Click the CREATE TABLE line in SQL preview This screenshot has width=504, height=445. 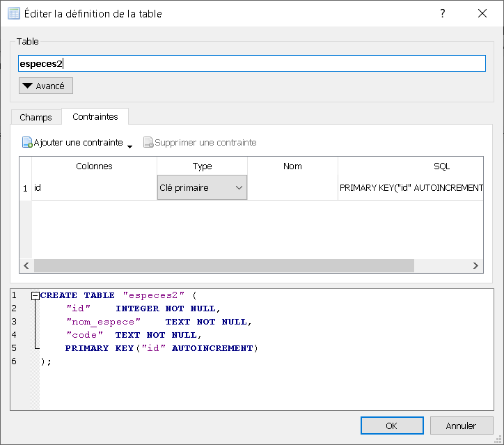(x=118, y=295)
